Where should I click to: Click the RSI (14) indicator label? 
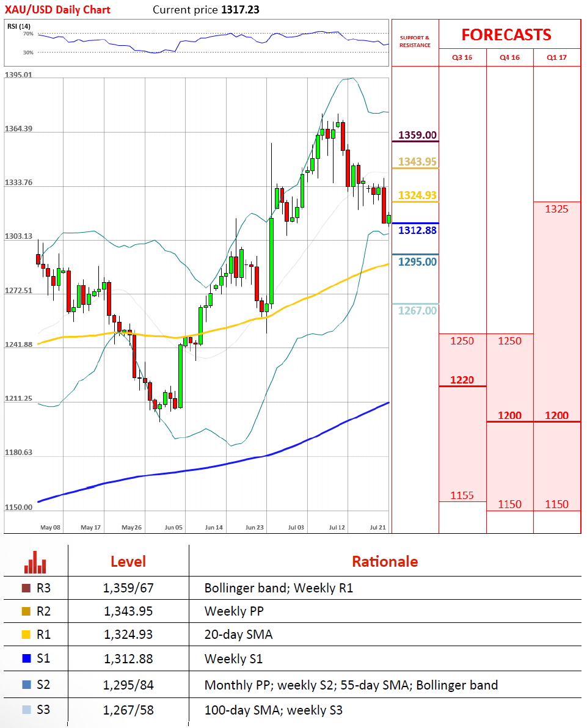click(x=19, y=26)
